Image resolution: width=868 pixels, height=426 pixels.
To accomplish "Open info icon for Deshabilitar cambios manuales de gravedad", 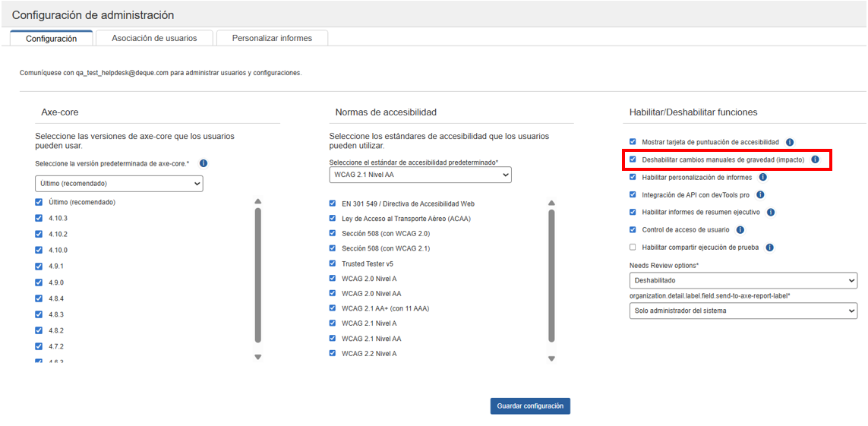I will click(x=815, y=159).
